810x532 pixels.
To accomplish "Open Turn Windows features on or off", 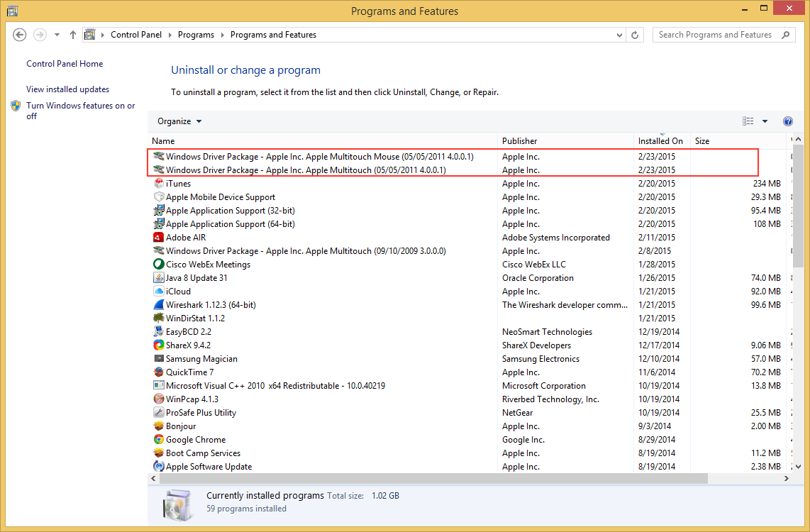I will coord(81,111).
